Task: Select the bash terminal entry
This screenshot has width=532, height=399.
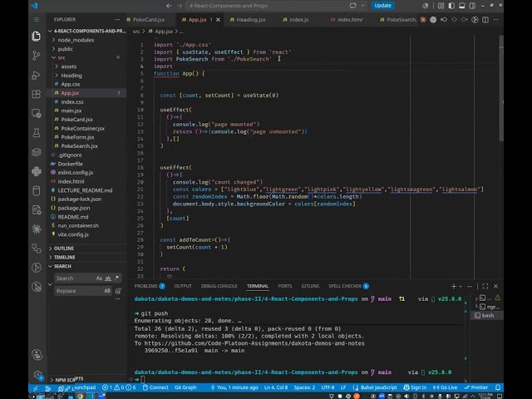Action: click(485, 316)
